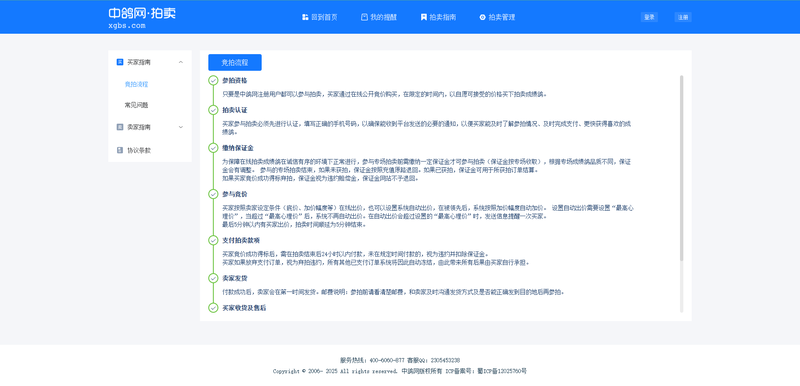Click the xgbs.com text under the logo
Screen dimensions: 800x386
click(127, 25)
